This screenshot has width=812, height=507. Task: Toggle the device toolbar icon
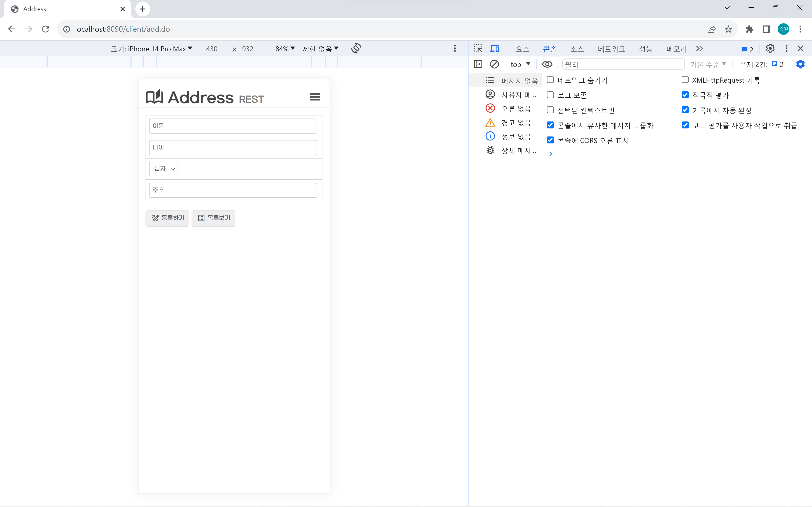coord(494,49)
